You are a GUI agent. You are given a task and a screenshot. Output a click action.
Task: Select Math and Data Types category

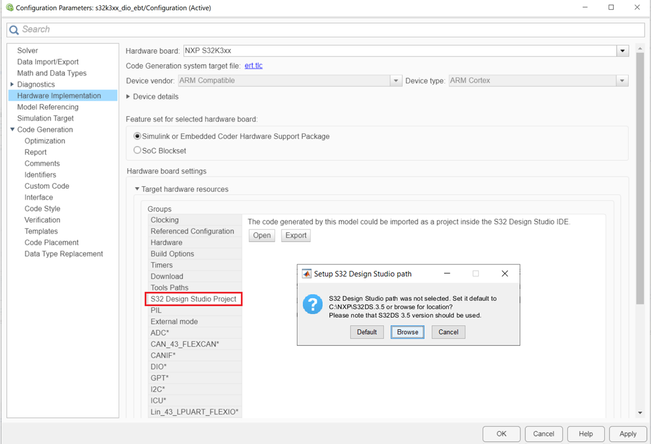click(x=52, y=73)
